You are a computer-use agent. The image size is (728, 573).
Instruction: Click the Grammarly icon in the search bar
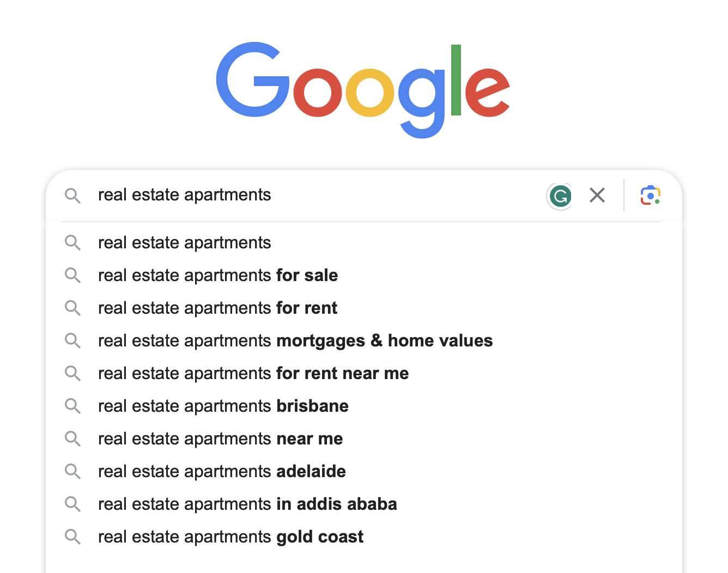[x=560, y=196]
